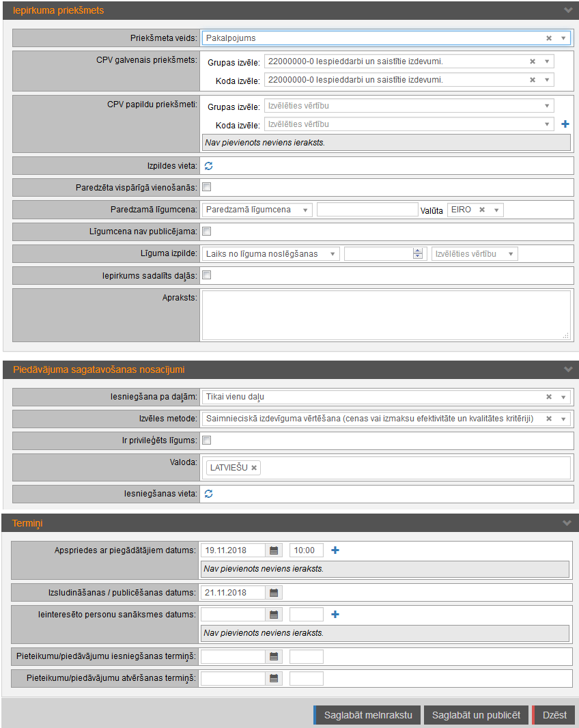Open calendar for Apspriedes ar piegādātājiem datums
This screenshot has width=579, height=728.
click(274, 550)
